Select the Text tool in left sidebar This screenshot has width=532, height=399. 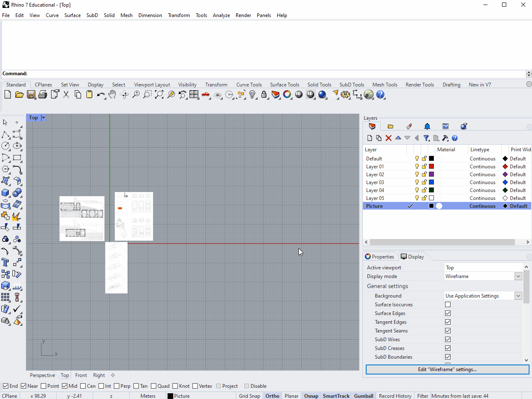pyautogui.click(x=5, y=262)
